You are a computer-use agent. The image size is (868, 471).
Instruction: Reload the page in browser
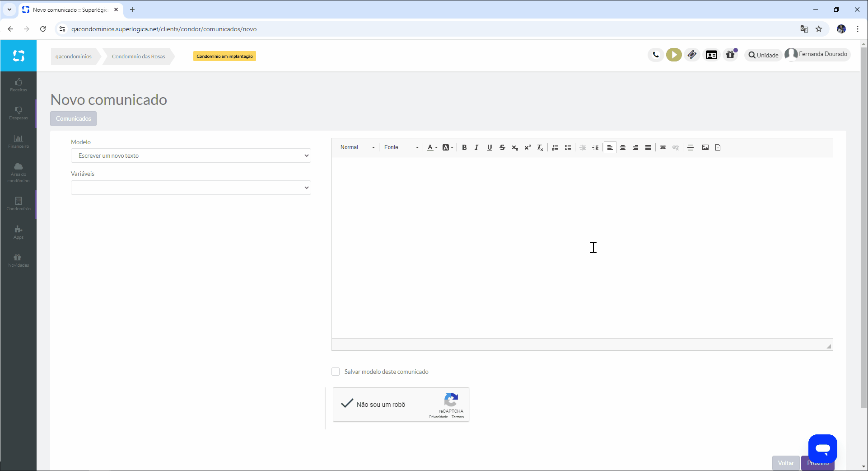[x=43, y=29]
